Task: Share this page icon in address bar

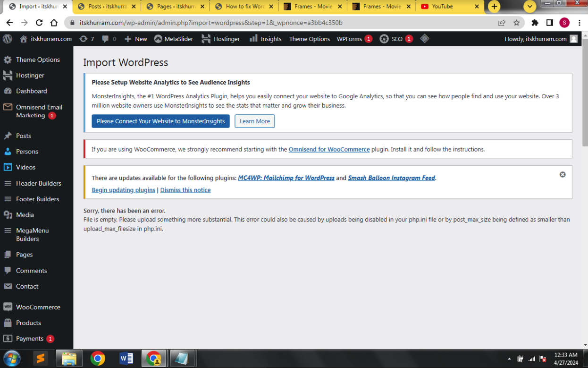Action: coord(502,23)
